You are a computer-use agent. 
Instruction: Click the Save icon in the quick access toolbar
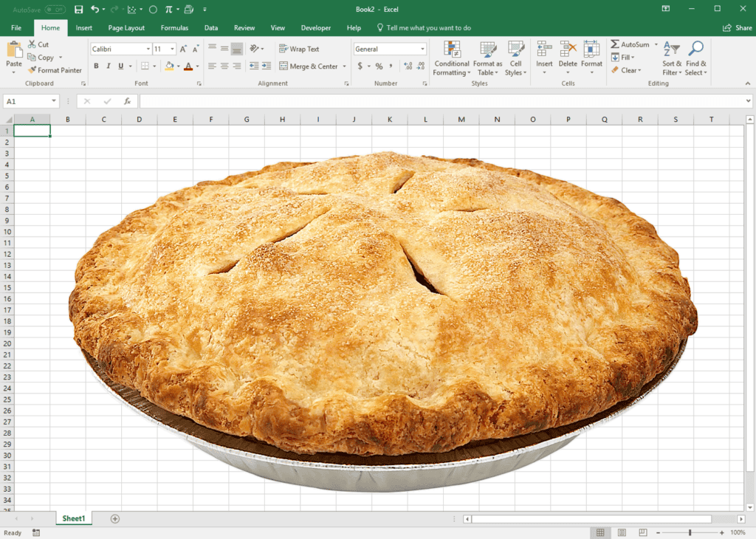pyautogui.click(x=78, y=9)
